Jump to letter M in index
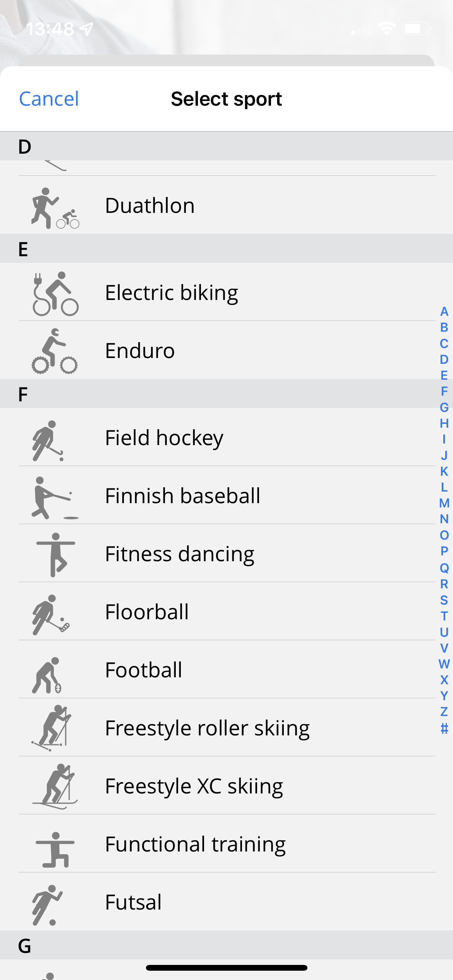Screen dimensions: 453x980 pyautogui.click(x=444, y=503)
